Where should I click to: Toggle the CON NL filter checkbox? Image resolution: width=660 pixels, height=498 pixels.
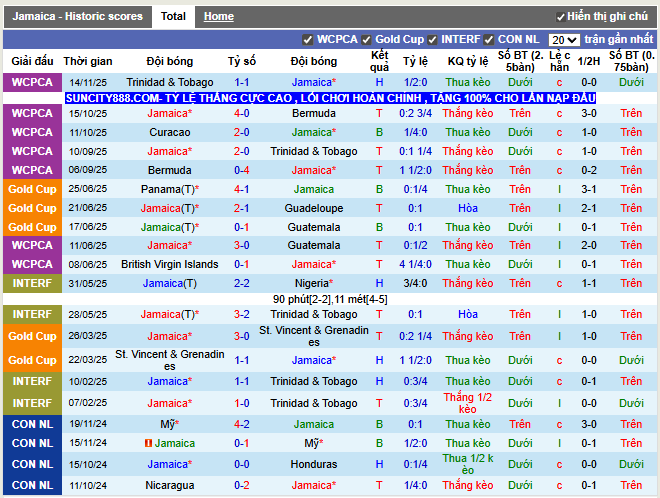[489, 40]
